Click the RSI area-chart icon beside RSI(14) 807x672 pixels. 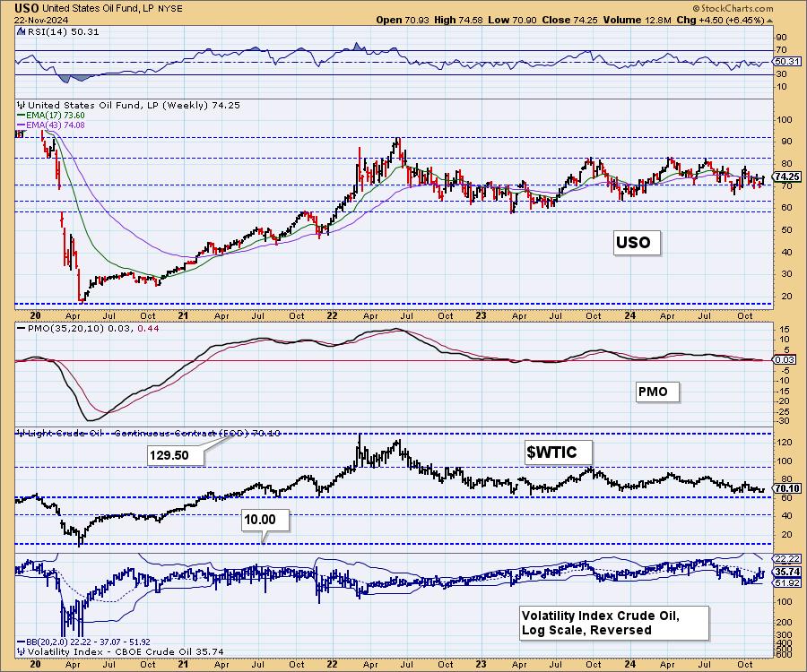coord(21,31)
